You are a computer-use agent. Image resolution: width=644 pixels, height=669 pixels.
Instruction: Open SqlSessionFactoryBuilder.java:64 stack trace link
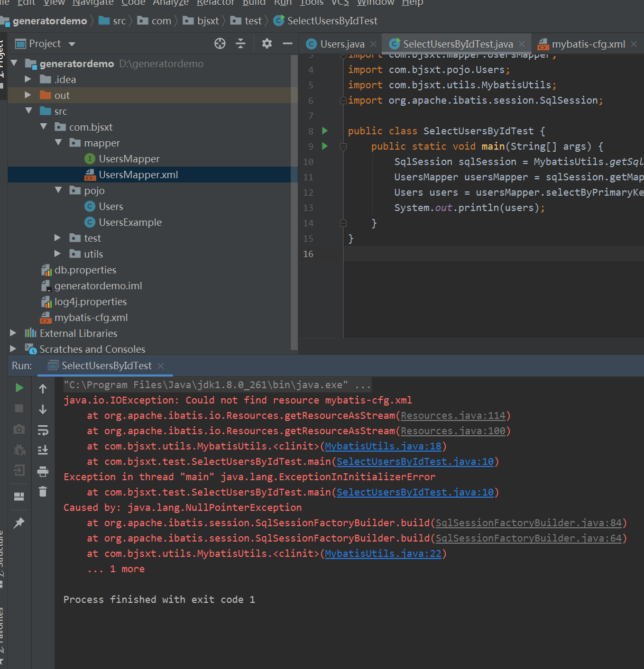point(528,538)
